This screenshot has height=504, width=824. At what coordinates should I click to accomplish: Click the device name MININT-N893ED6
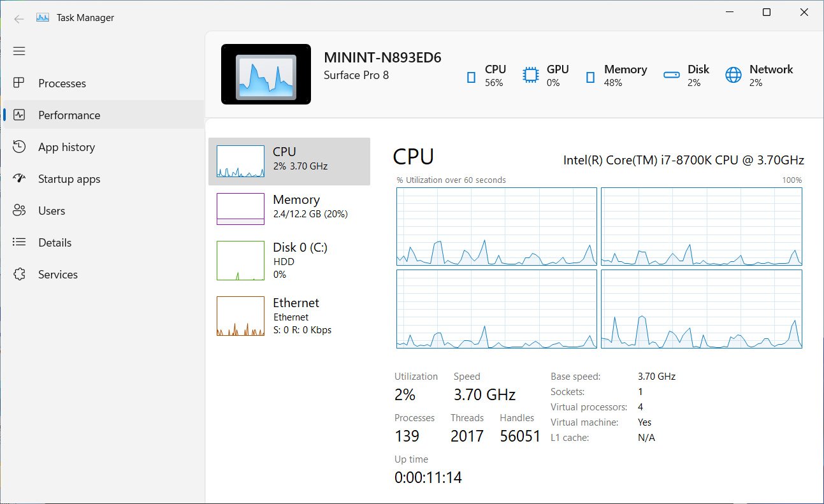382,57
